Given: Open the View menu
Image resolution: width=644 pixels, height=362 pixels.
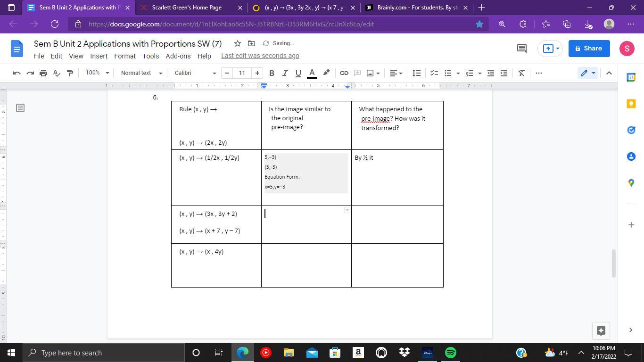Looking at the screenshot, I should click(76, 56).
